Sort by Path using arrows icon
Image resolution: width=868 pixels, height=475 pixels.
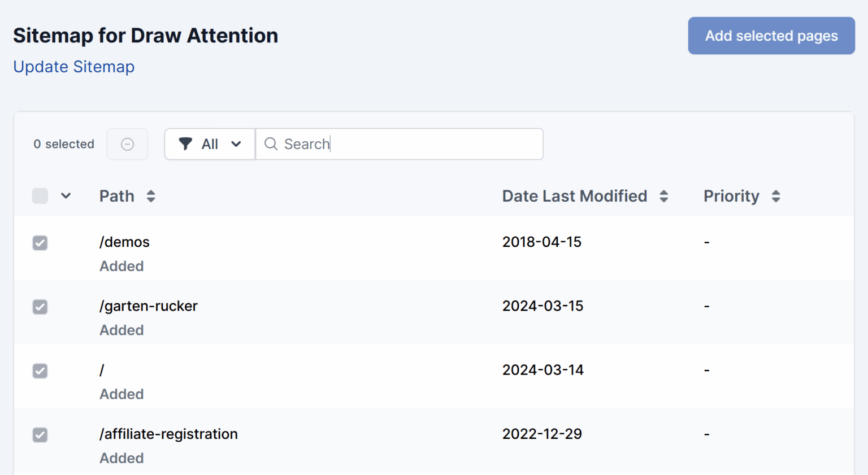coord(151,196)
